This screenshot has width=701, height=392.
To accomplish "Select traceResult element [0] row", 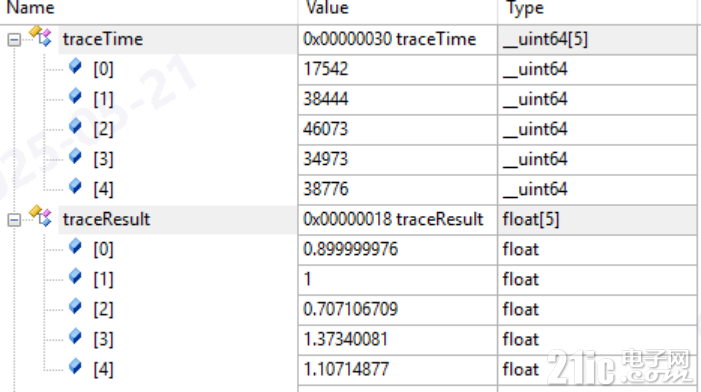I will pyautogui.click(x=349, y=249).
